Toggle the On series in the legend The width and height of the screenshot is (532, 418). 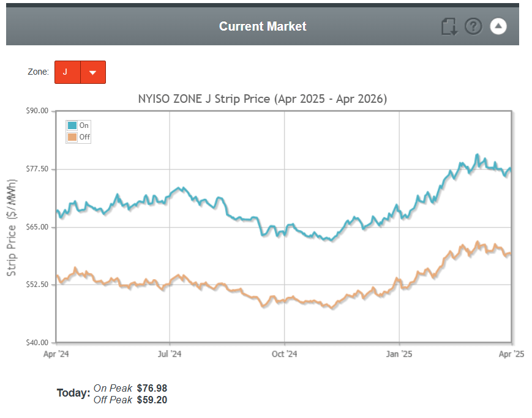click(78, 125)
